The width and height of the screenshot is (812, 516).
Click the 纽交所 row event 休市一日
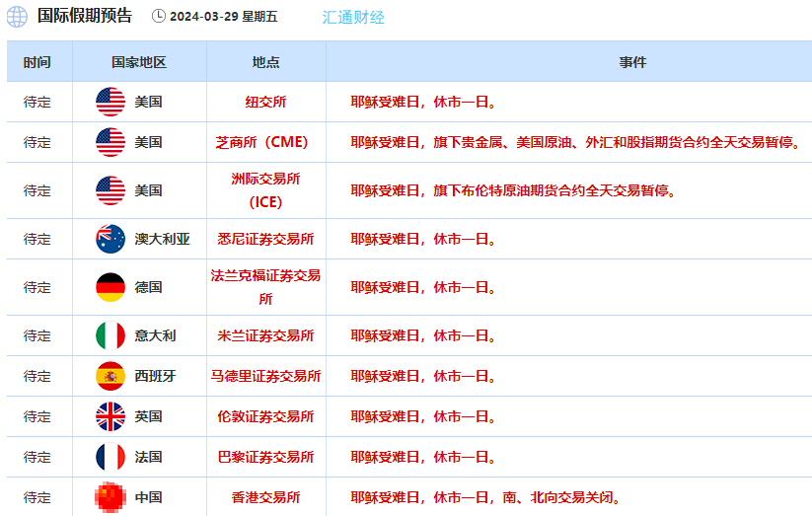[423, 102]
